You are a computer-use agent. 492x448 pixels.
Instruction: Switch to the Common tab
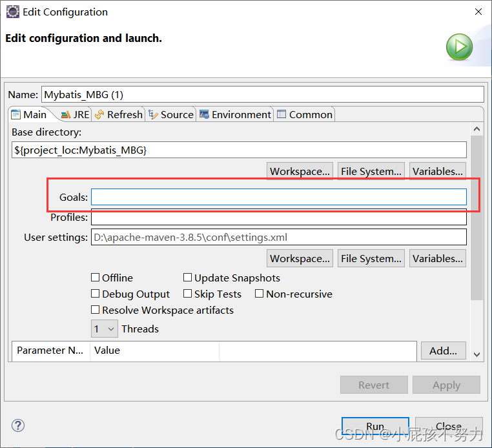[304, 114]
